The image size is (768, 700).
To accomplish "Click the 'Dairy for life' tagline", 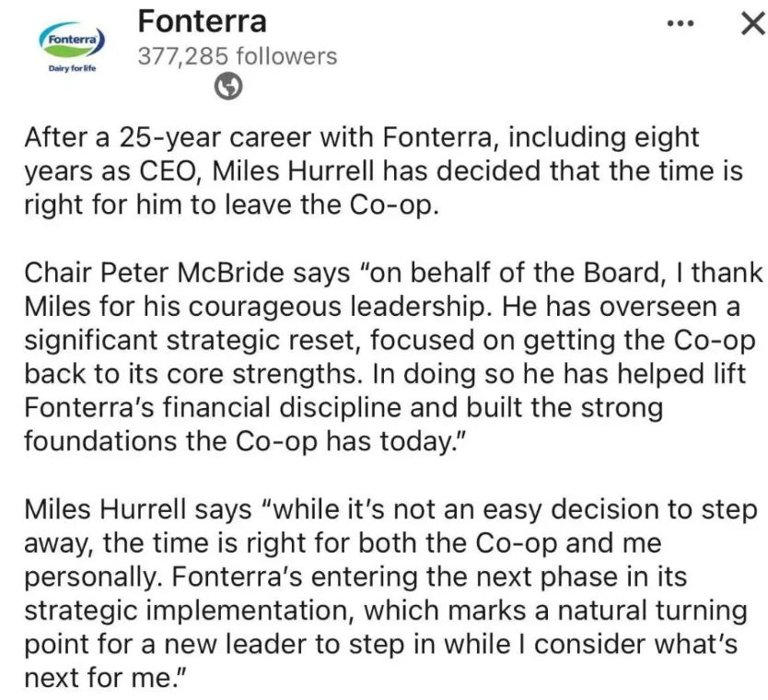I will click(x=71, y=68).
